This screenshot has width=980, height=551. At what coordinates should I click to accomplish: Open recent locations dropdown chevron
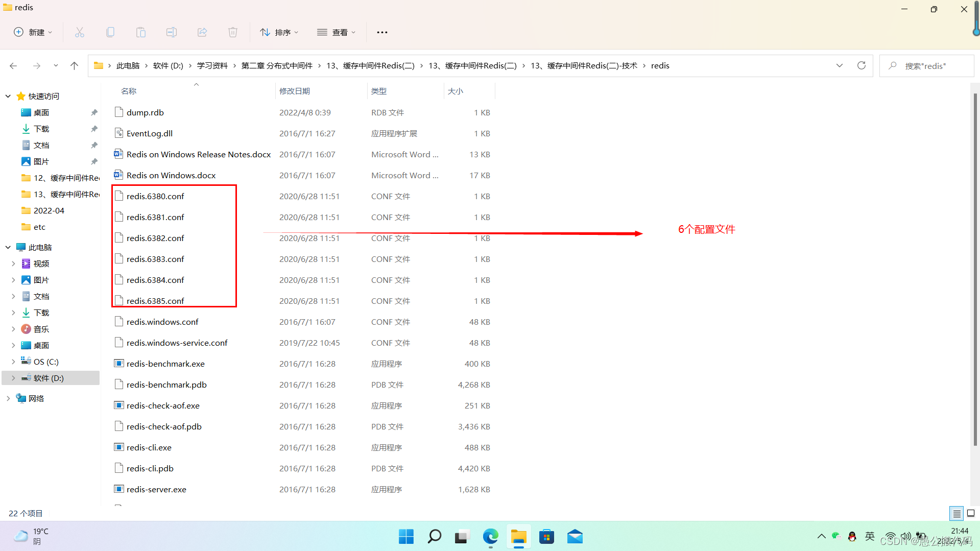[x=56, y=66]
